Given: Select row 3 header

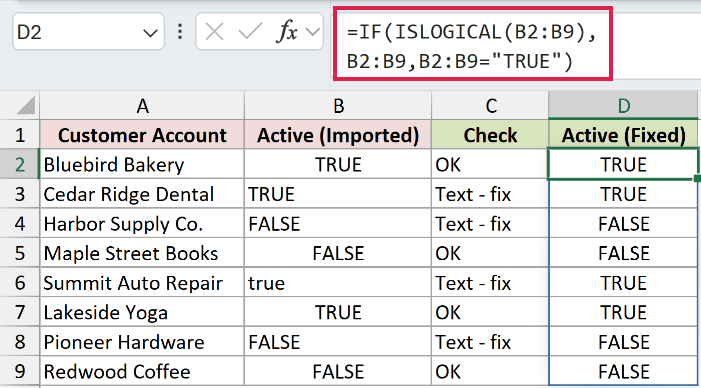Looking at the screenshot, I should pos(20,194).
